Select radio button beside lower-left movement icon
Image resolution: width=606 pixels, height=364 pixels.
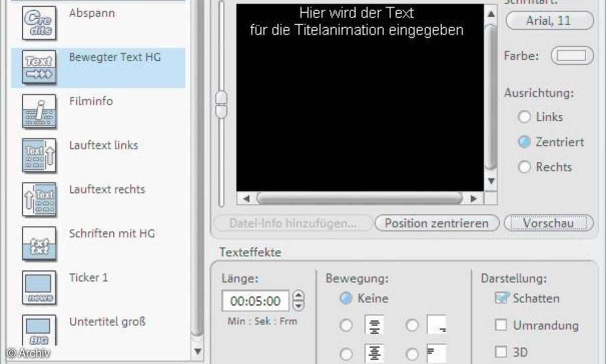tap(346, 353)
